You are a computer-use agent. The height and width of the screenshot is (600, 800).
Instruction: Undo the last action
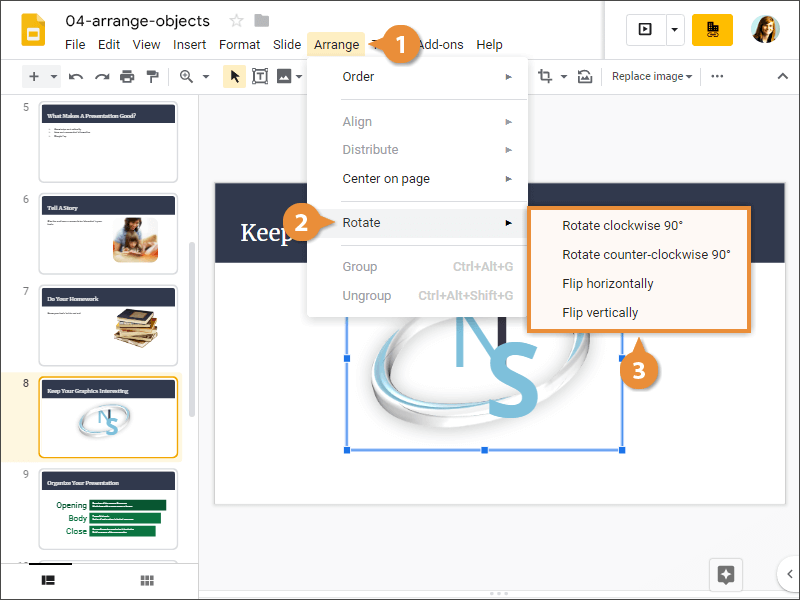[76, 77]
